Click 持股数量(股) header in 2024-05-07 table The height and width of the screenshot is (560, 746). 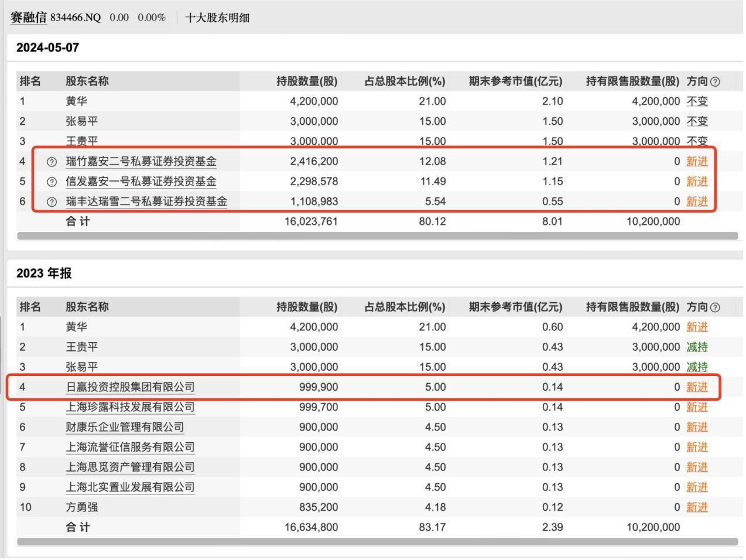coord(307,81)
